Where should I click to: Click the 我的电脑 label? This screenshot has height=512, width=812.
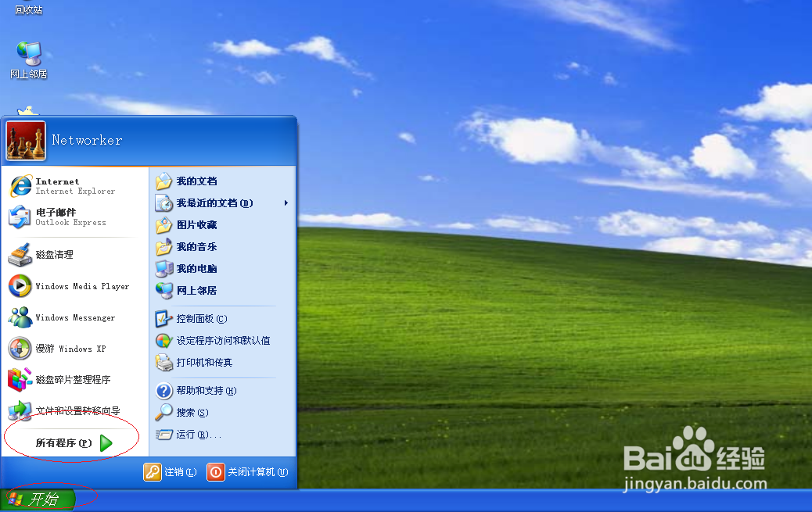(x=197, y=269)
